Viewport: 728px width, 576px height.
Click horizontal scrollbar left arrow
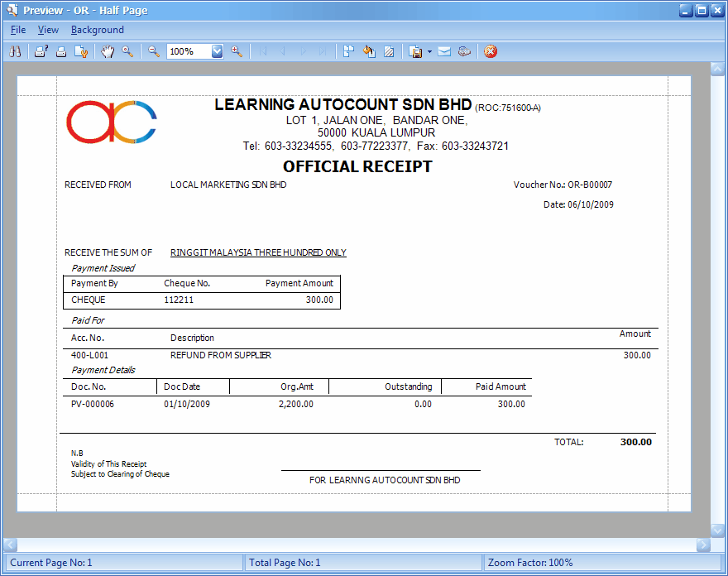tap(11, 545)
